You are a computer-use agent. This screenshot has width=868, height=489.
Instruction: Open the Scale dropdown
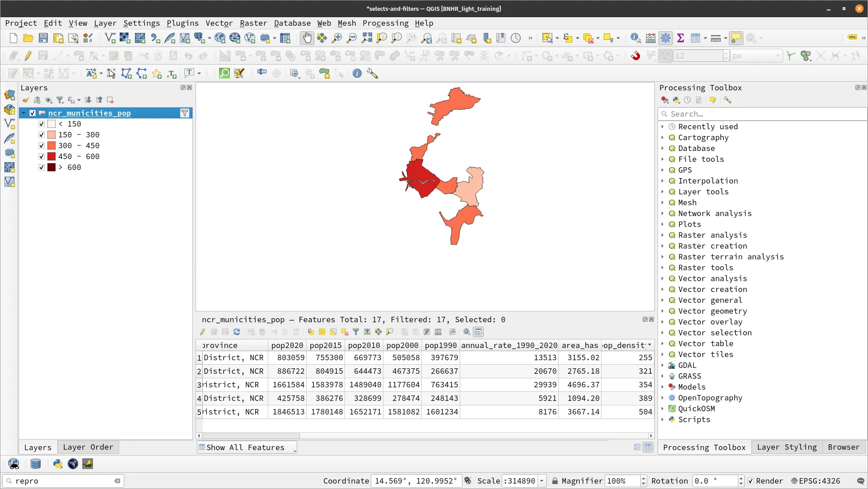pos(541,481)
